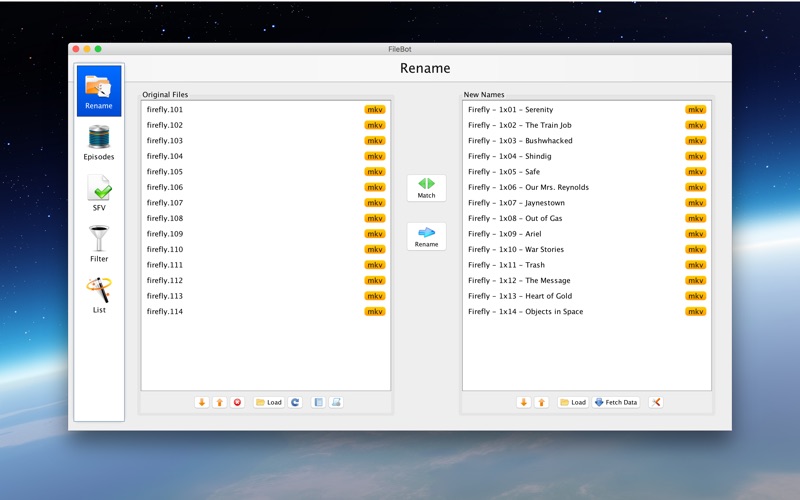This screenshot has width=800, height=500.
Task: Click refresh icon under Original Files
Action: [x=295, y=402]
